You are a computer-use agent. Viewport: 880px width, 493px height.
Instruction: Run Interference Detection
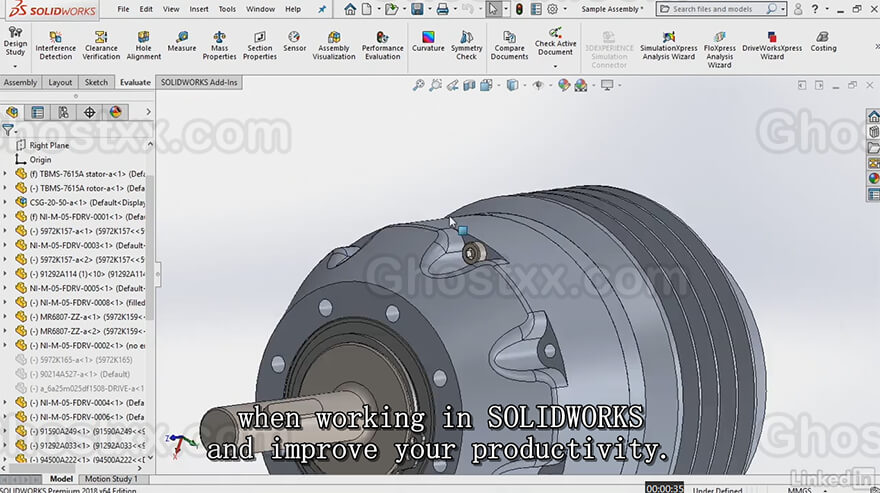pyautogui.click(x=55, y=46)
